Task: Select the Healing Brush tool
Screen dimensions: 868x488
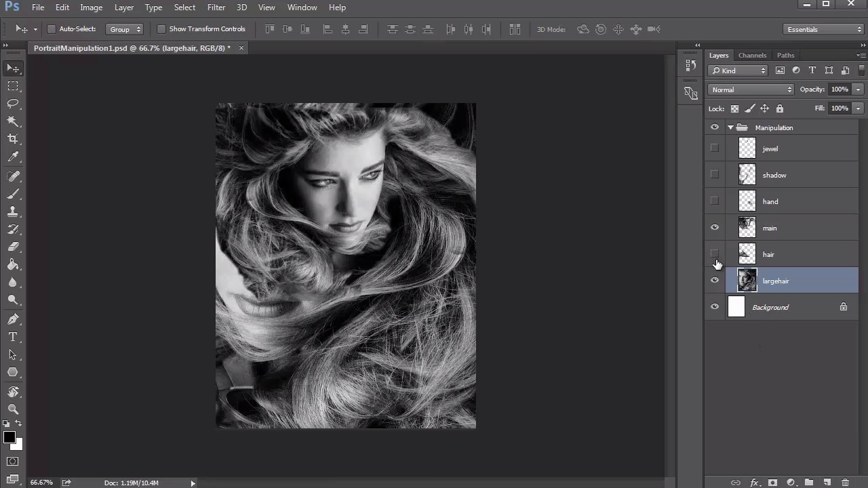Action: tap(13, 176)
